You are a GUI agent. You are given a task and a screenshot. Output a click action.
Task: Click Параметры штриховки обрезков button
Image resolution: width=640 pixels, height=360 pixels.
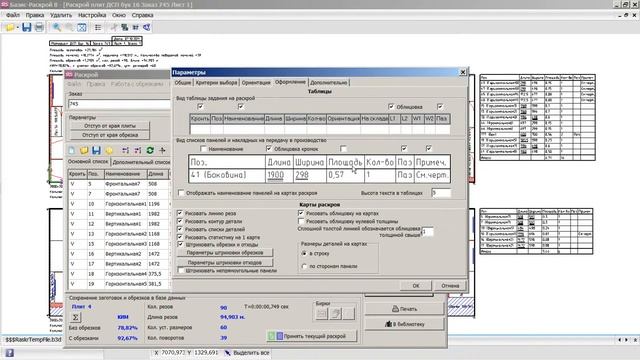click(225, 253)
